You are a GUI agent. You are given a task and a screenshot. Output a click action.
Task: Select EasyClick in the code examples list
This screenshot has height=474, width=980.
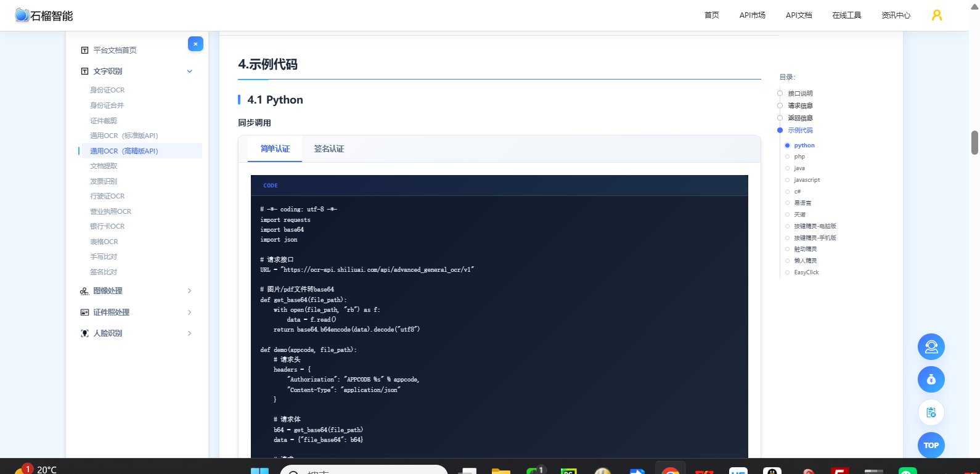click(806, 272)
